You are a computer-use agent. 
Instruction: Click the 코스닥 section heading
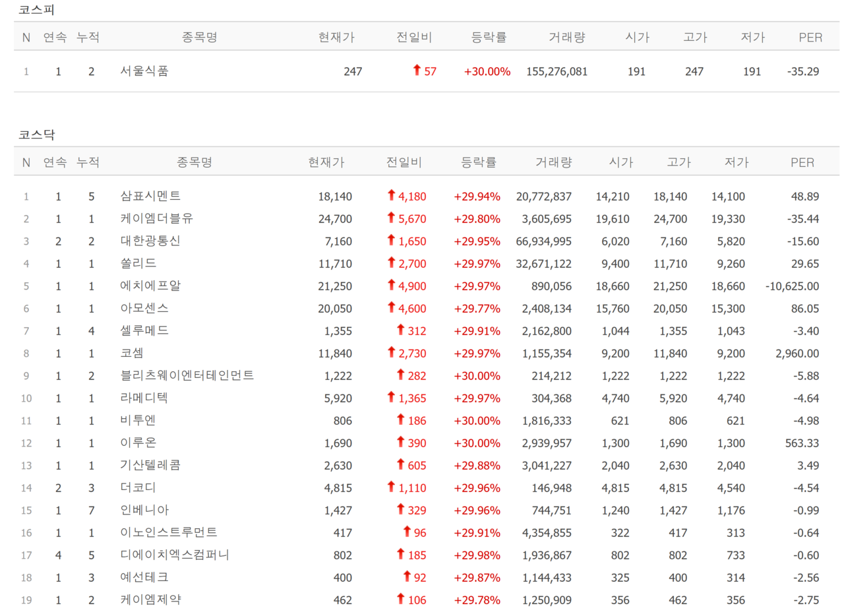point(37,135)
